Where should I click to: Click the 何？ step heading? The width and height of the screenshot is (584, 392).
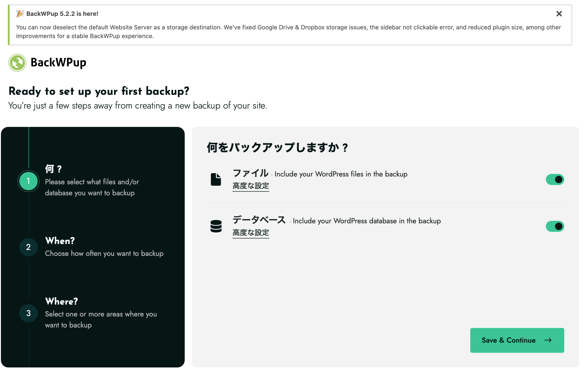(x=54, y=169)
